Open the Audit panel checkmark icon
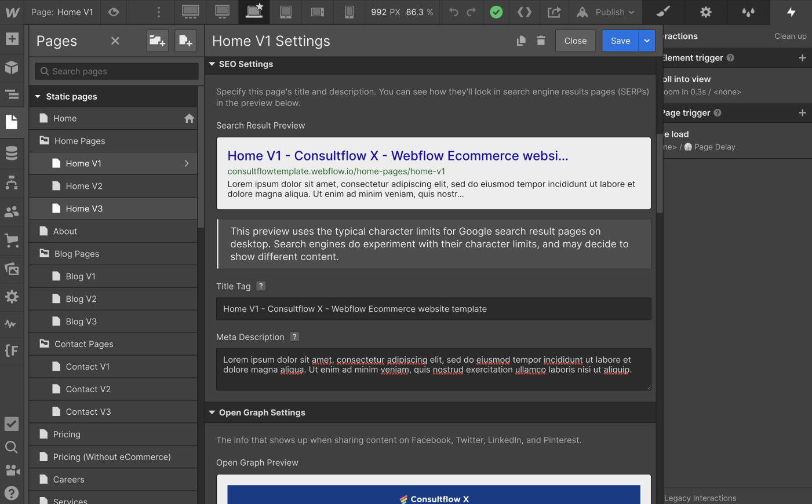 12,424
